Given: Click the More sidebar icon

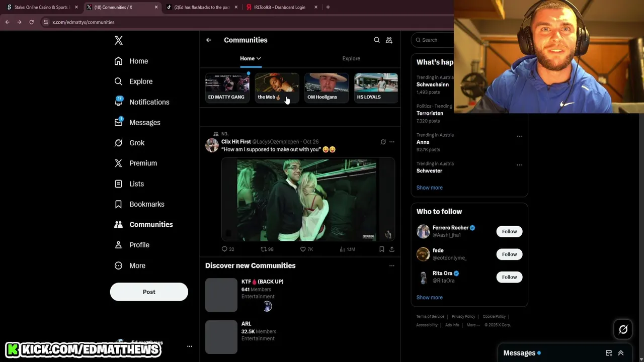Looking at the screenshot, I should pos(118,265).
